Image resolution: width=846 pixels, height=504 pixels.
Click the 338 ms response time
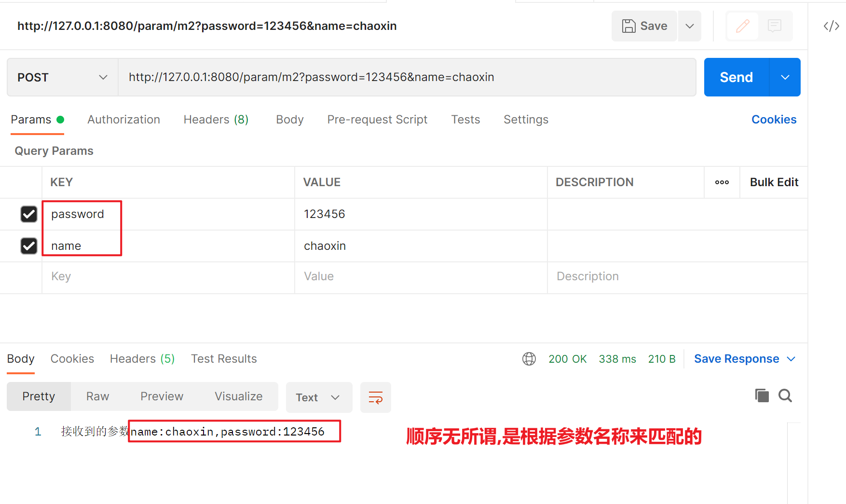point(617,359)
